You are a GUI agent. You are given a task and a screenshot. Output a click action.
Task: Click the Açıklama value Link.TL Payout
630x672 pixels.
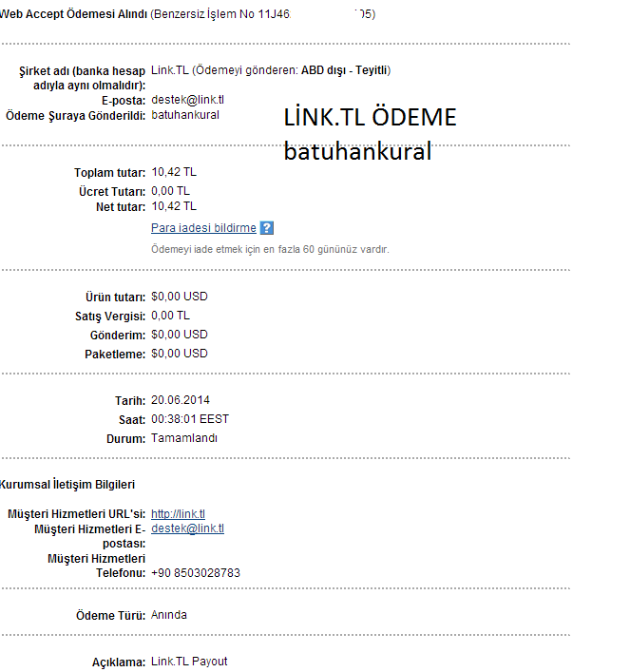(x=189, y=662)
